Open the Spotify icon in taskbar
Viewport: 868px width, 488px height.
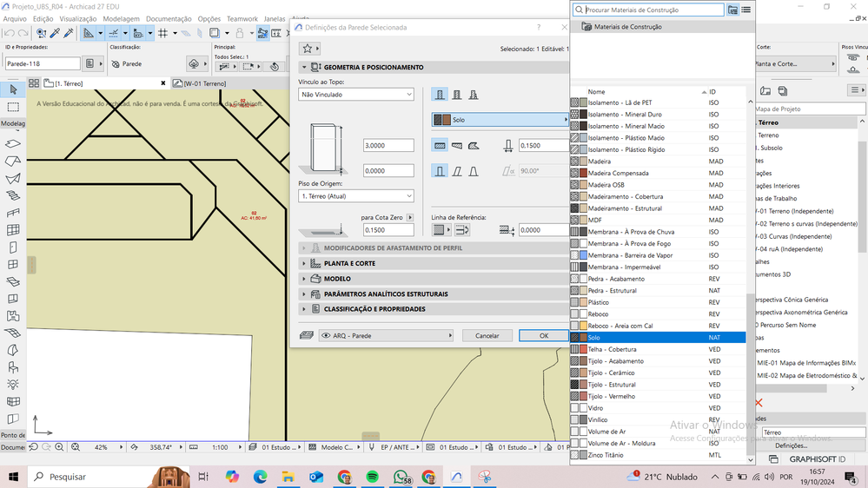coord(372,477)
